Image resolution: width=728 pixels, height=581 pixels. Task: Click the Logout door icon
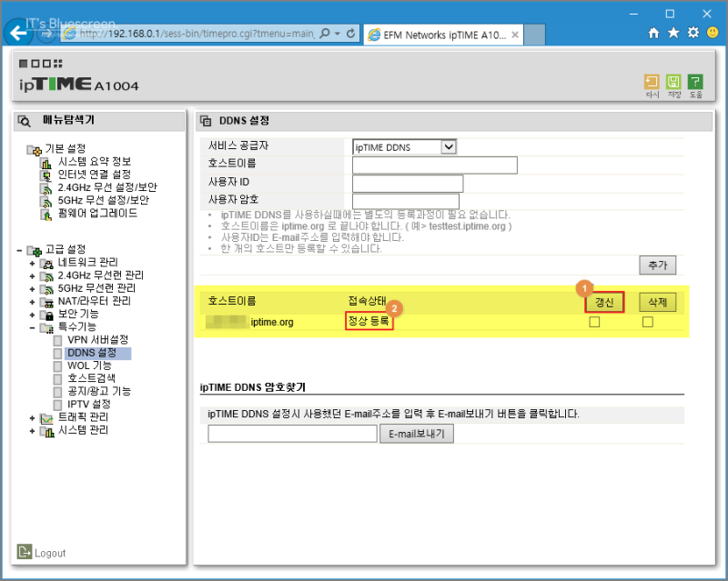tap(25, 551)
